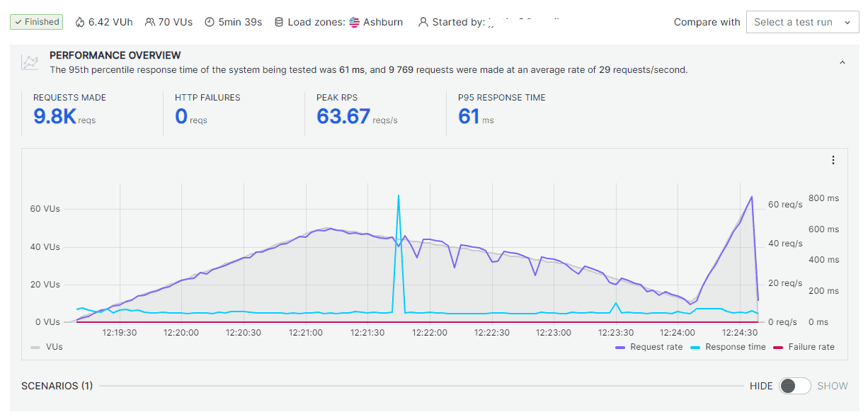The width and height of the screenshot is (868, 417).
Task: Click the Performance Overview chart icon
Action: [x=29, y=62]
